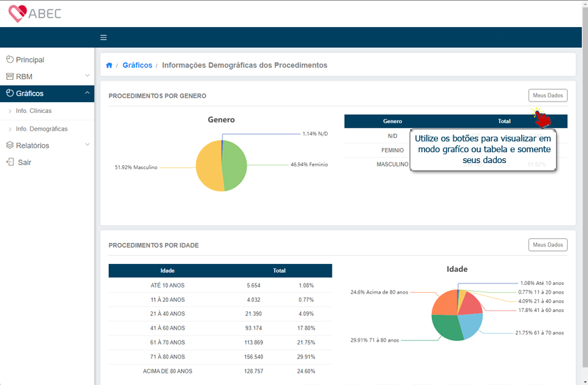Click the Info. Clínicas arrow marker
588x385 pixels.
(x=9, y=111)
